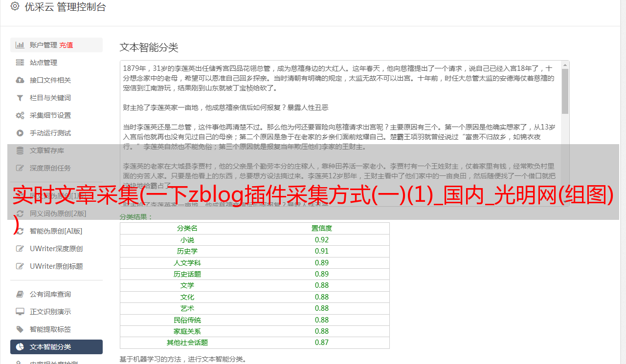Click the gears icon for 采集细节设置
The width and height of the screenshot is (626, 364).
click(20, 115)
